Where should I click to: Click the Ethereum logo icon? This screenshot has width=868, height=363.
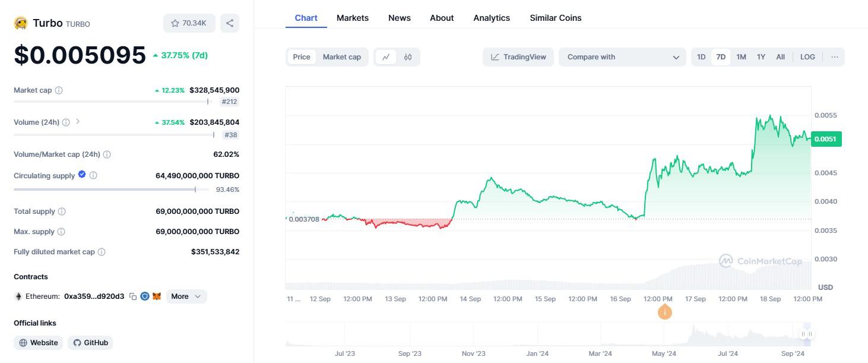(x=18, y=296)
